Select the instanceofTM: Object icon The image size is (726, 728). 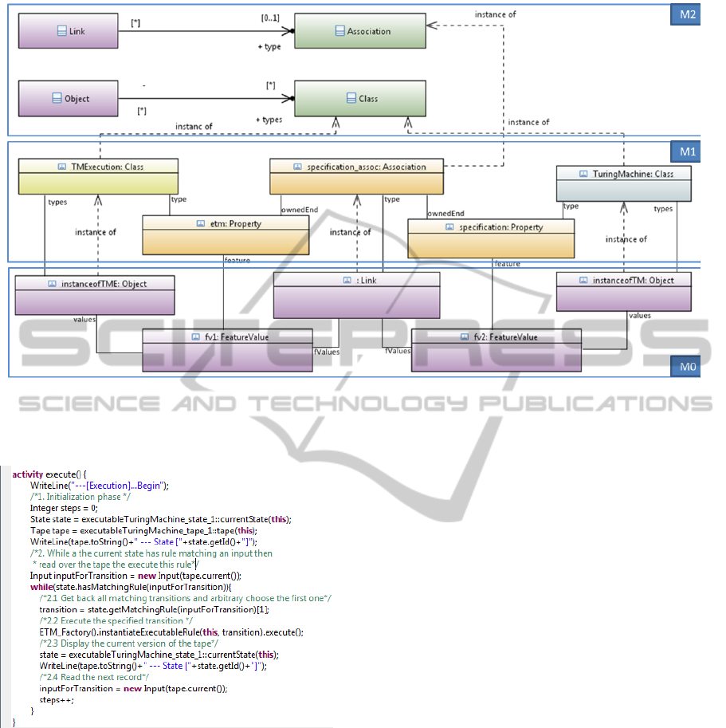(585, 280)
